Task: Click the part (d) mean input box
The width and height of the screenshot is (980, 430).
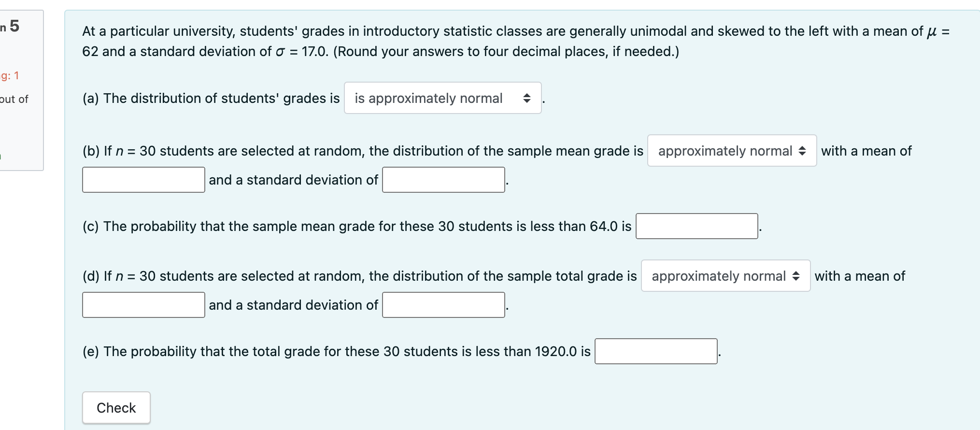Action: tap(143, 305)
